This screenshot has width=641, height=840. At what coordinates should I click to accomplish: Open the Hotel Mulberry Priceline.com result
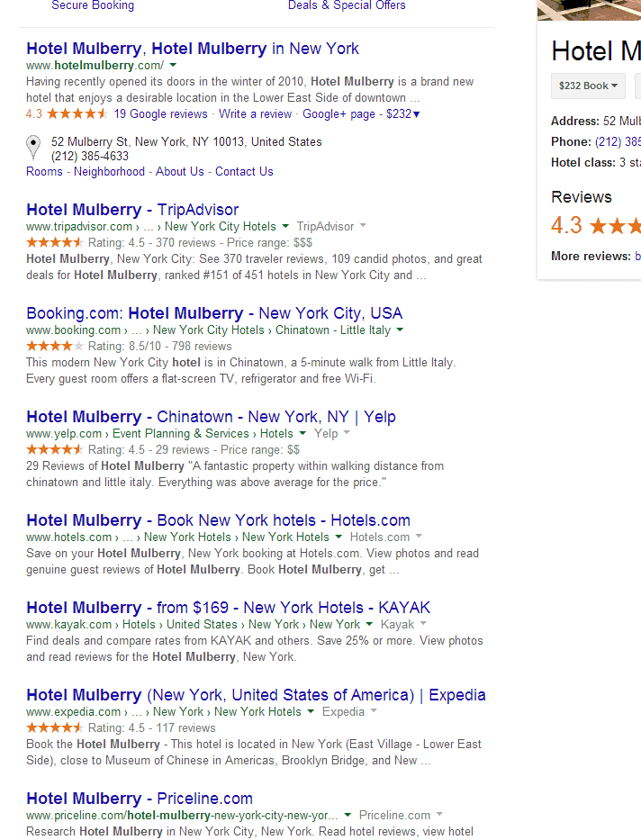(140, 799)
